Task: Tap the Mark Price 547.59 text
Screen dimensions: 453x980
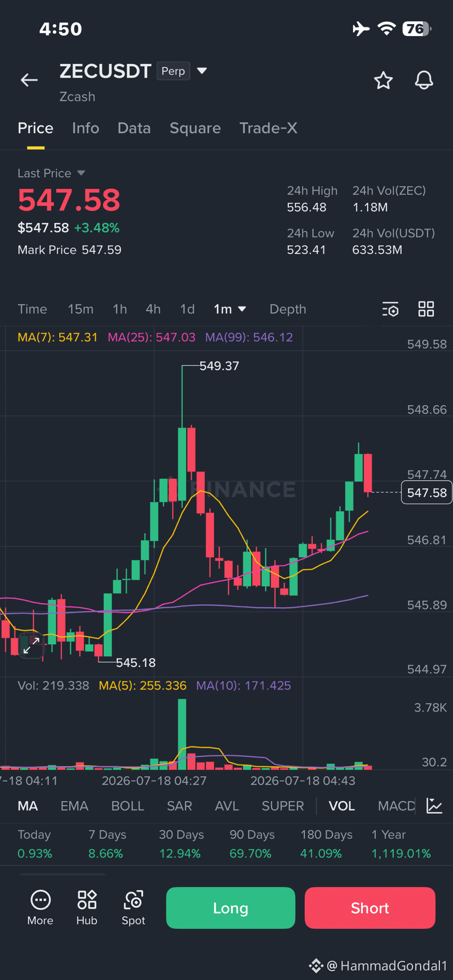Action: click(69, 250)
